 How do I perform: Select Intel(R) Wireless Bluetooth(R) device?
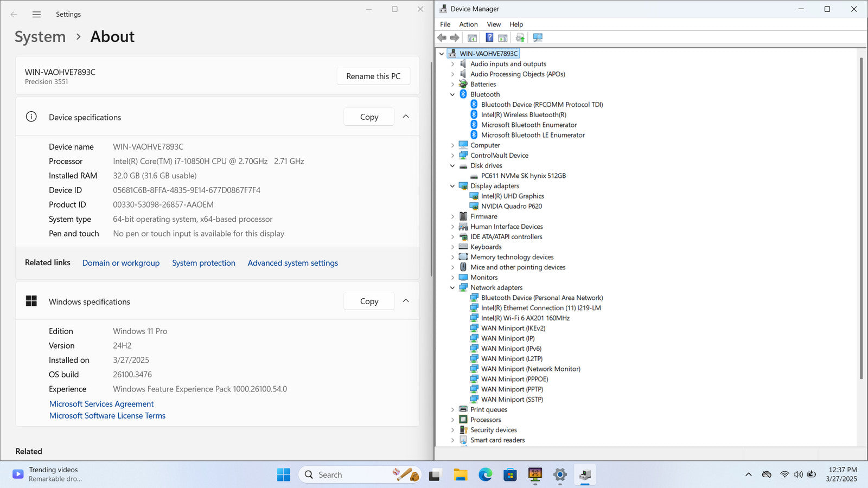[524, 114]
